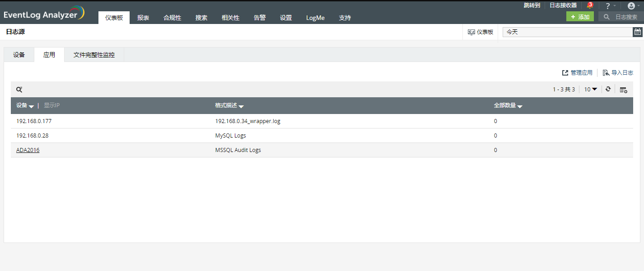Click the green 添加 button

pyautogui.click(x=580, y=17)
